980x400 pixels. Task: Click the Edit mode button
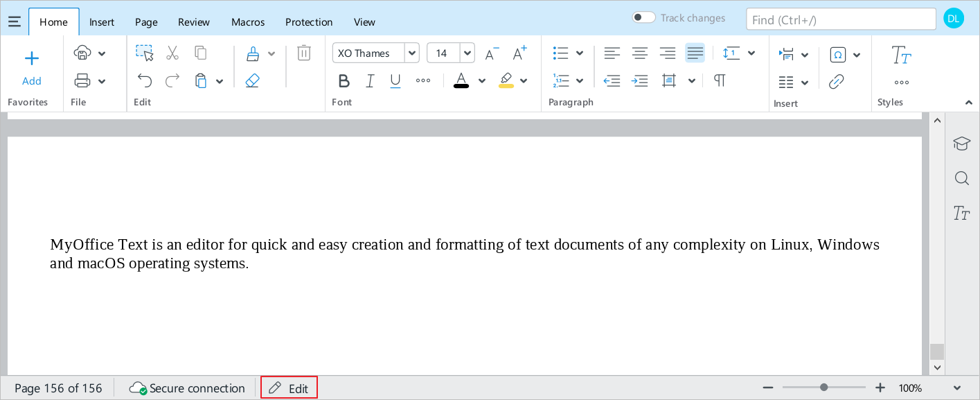[x=289, y=388]
